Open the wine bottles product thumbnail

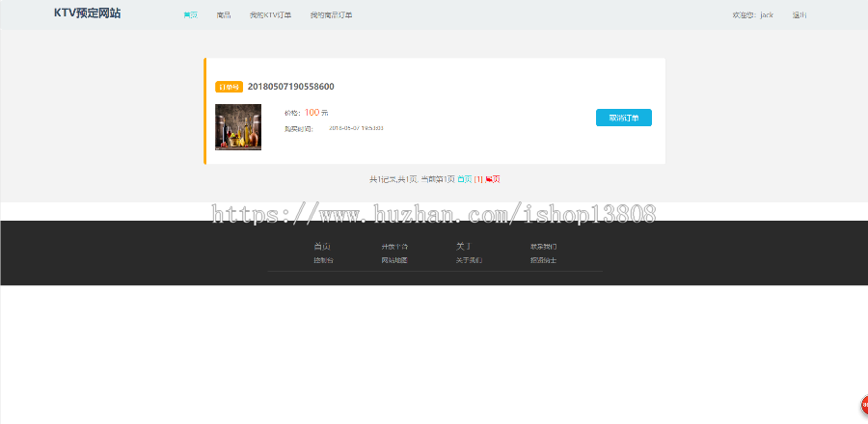(x=238, y=127)
